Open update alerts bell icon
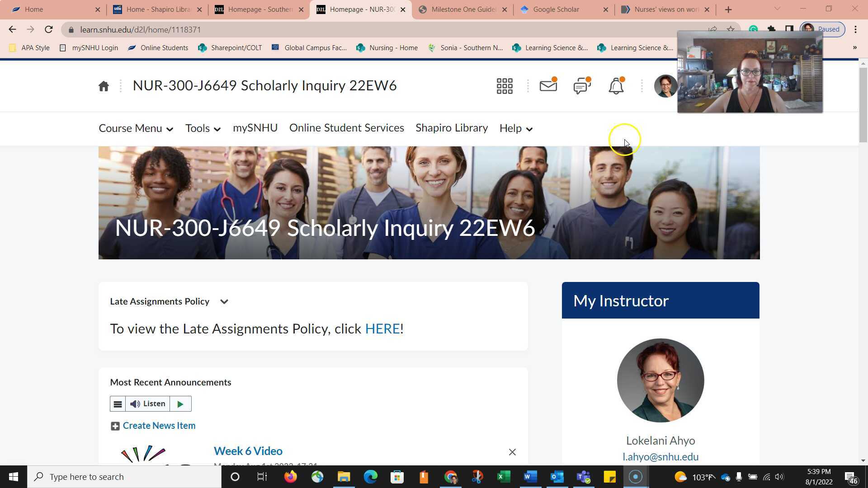The width and height of the screenshot is (868, 488). [x=616, y=85]
